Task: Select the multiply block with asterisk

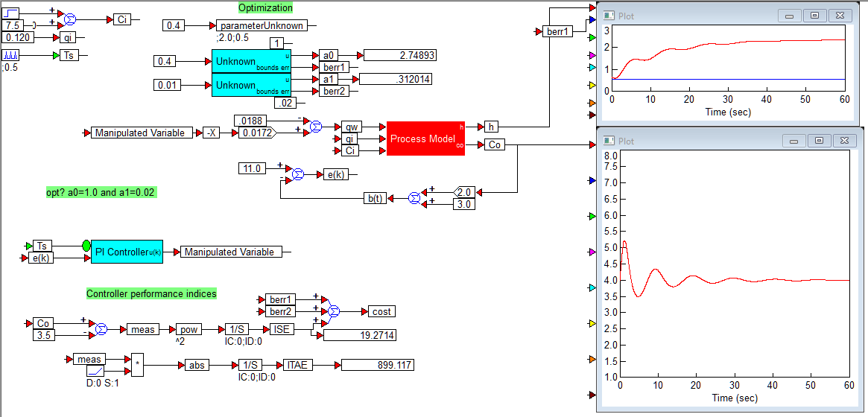Action: 137,366
